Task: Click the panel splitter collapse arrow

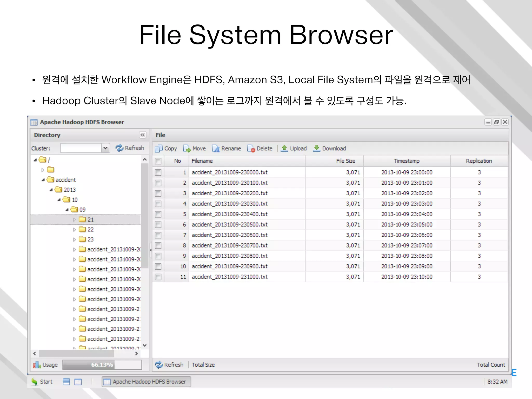Action: tap(151, 250)
